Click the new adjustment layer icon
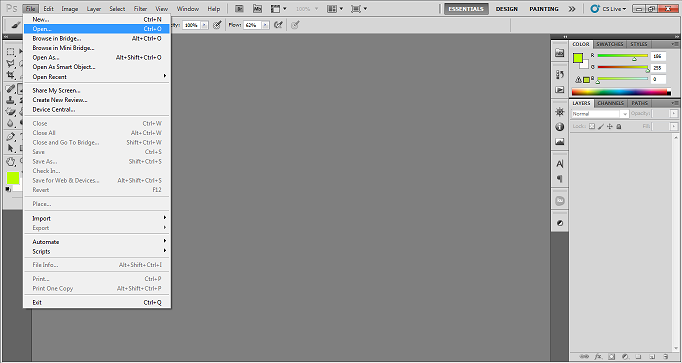 [x=625, y=356]
